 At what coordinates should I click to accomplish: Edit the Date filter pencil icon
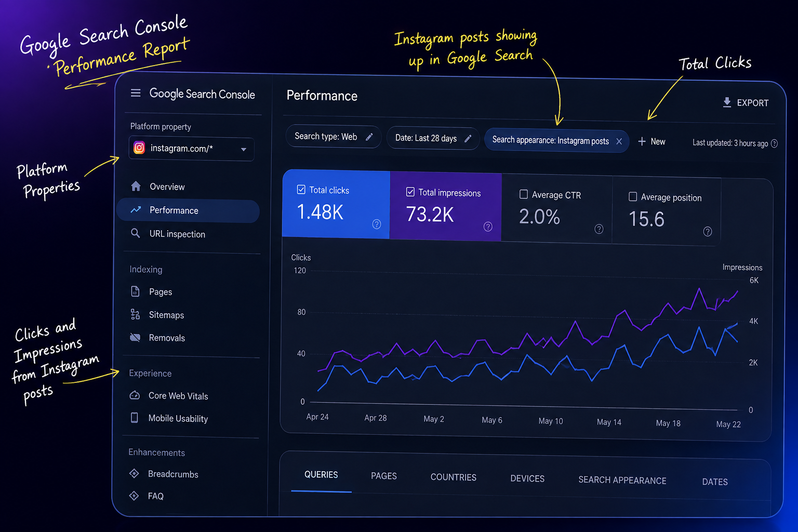pyautogui.click(x=468, y=139)
